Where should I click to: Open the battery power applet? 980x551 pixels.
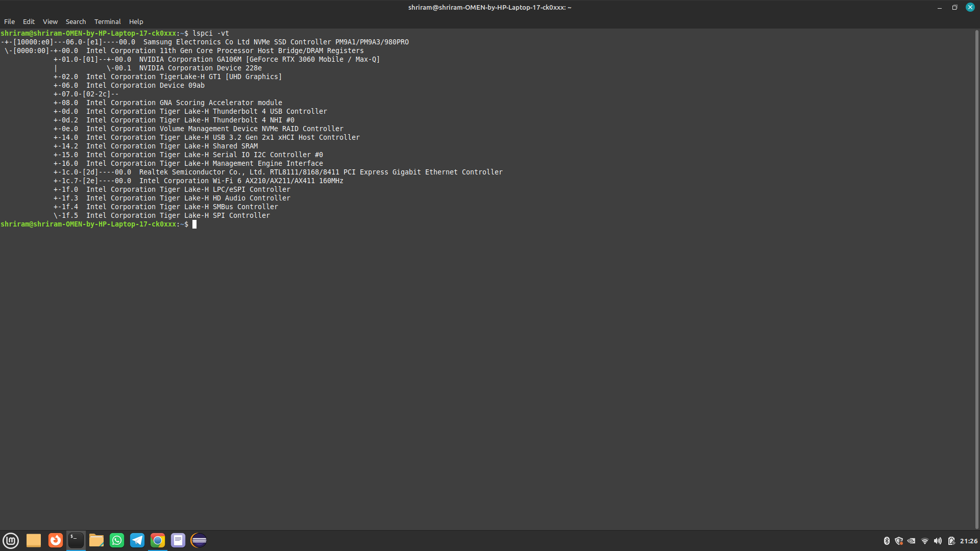tap(951, 541)
